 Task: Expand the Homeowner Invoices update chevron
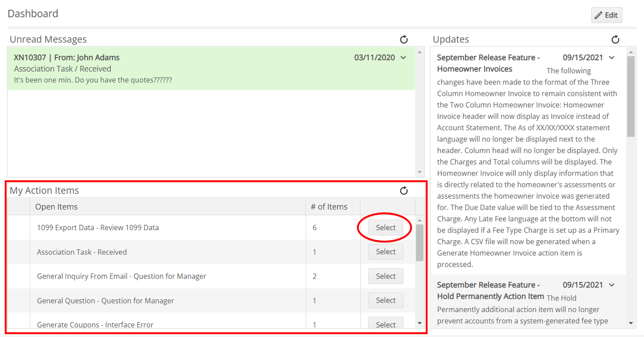click(612, 57)
